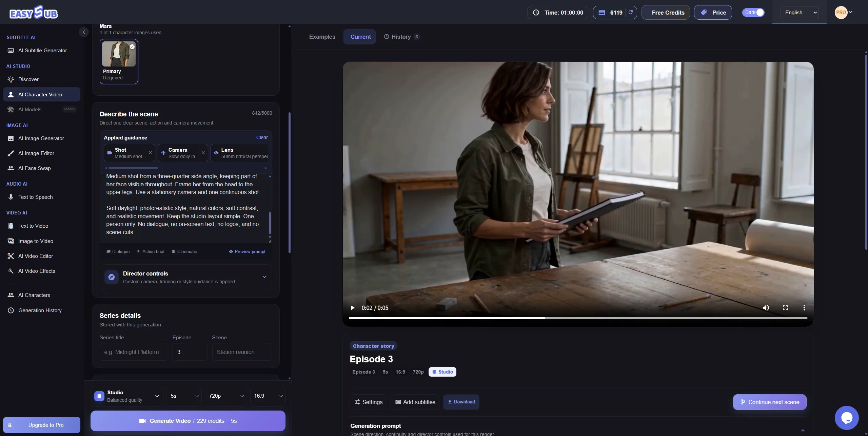Toggle the Action beat prompt helper

pyautogui.click(x=151, y=252)
